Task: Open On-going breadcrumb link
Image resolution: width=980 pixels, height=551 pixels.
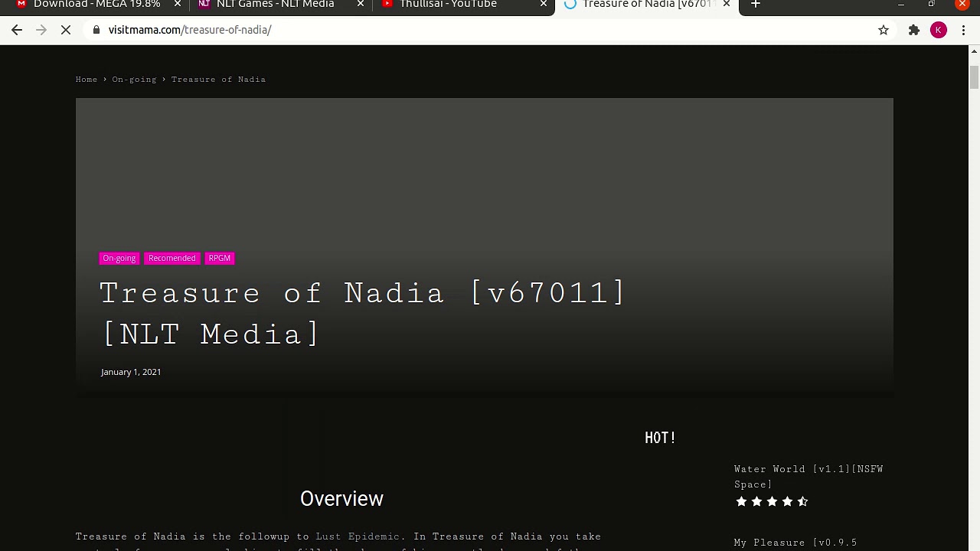Action: pos(134,80)
